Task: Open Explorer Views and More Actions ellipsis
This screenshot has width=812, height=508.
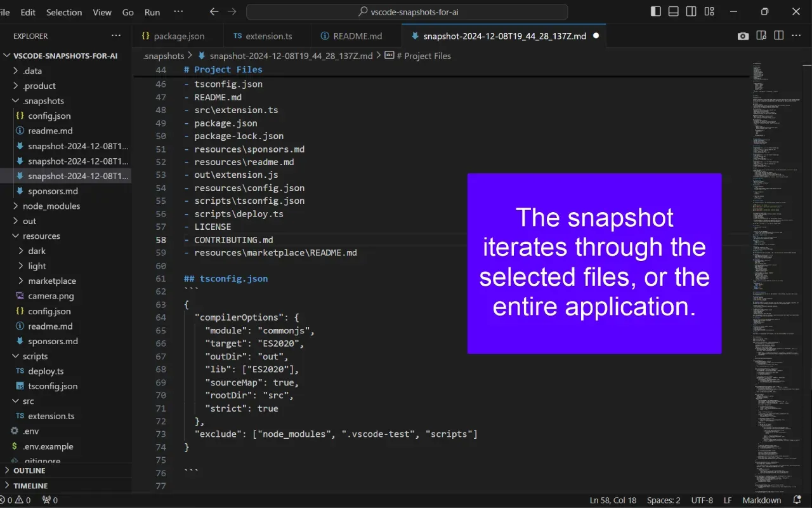Action: [x=116, y=36]
